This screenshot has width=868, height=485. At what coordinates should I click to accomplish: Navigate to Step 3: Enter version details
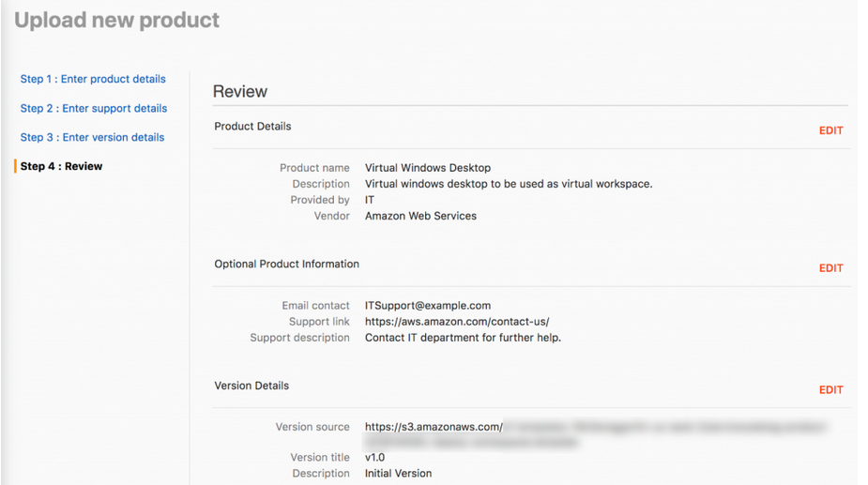93,137
